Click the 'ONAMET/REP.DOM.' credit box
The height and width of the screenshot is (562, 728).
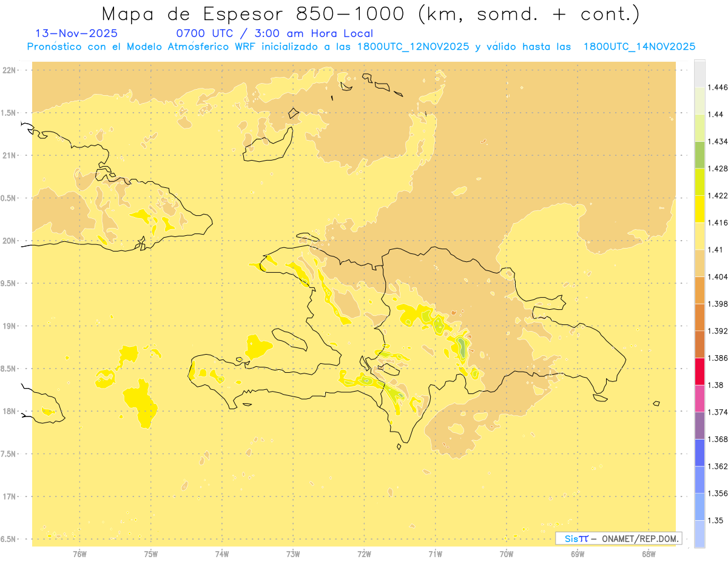click(619, 538)
